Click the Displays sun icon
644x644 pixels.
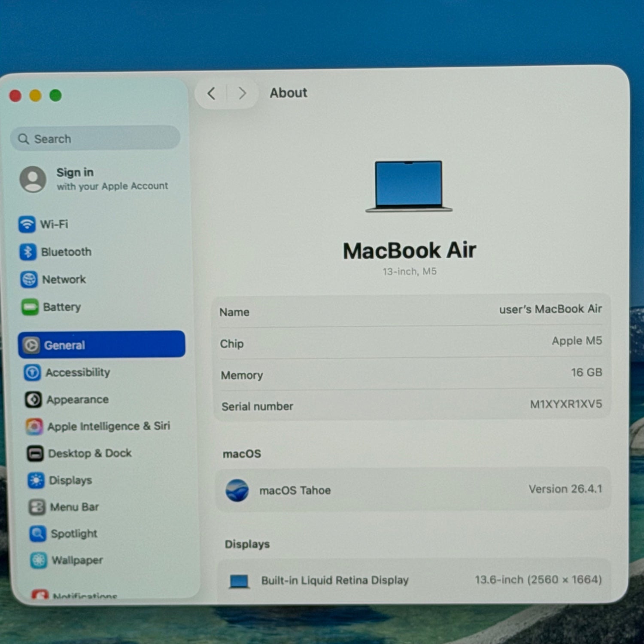pos(36,480)
